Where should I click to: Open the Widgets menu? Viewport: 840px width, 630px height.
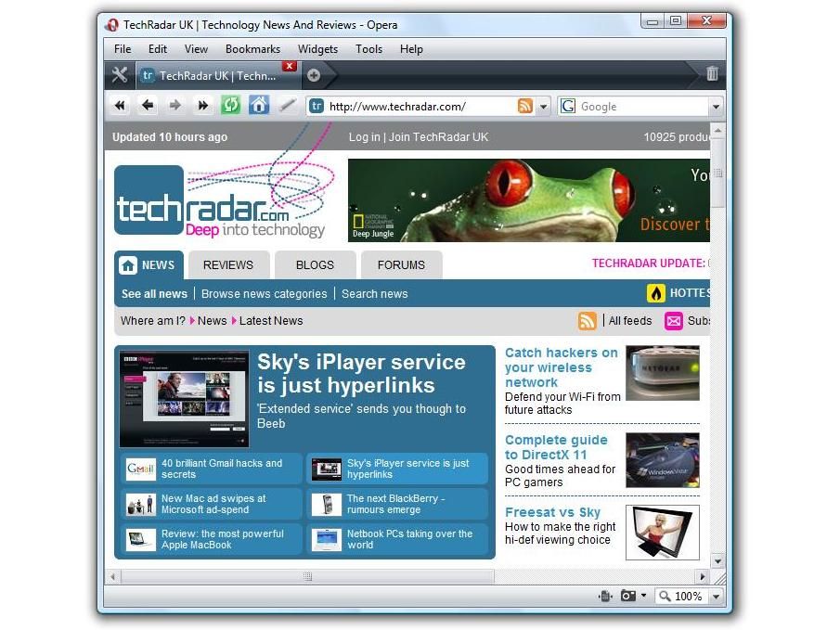click(x=317, y=49)
